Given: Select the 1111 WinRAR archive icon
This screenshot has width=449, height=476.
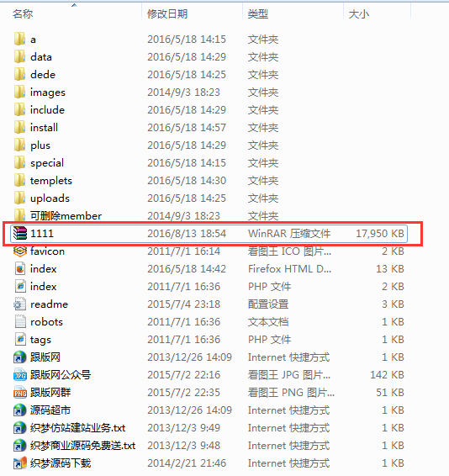Looking at the screenshot, I should click(20, 234).
